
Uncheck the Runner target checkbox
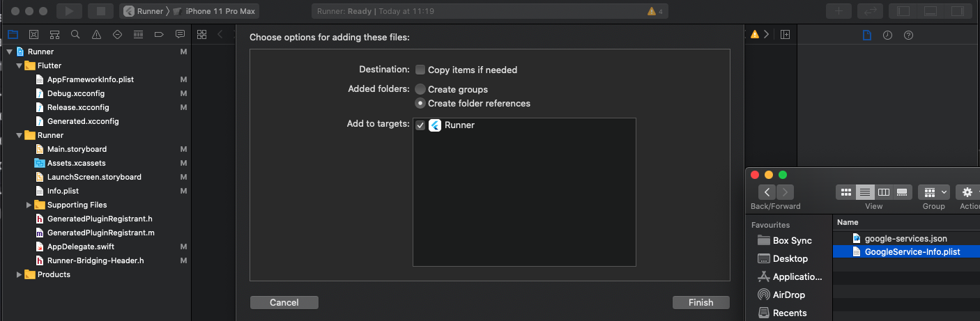pyautogui.click(x=420, y=125)
